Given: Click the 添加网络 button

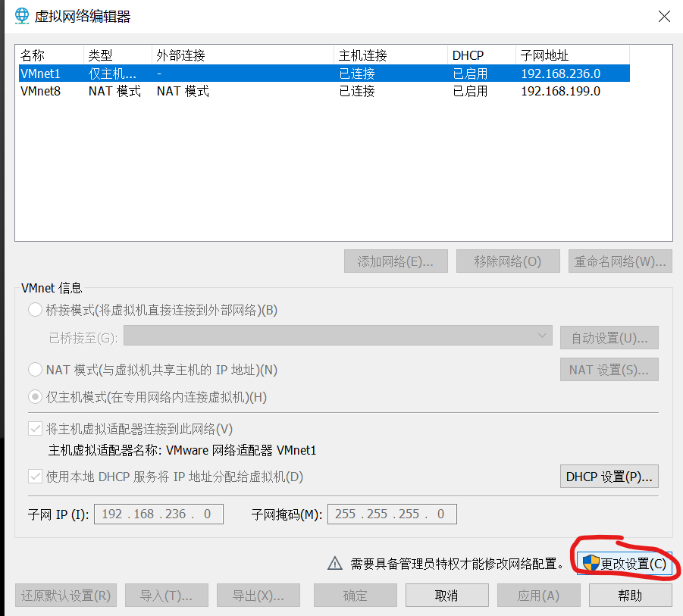Looking at the screenshot, I should click(396, 261).
